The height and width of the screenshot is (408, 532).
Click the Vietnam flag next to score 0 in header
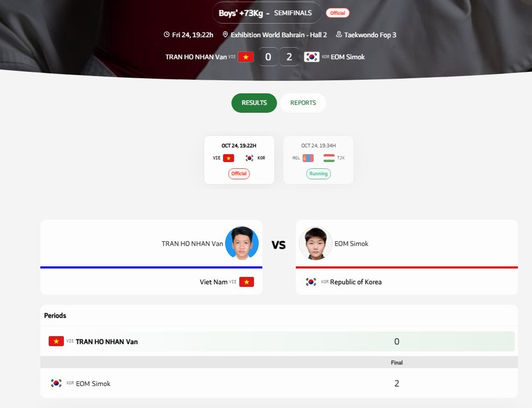click(x=246, y=57)
